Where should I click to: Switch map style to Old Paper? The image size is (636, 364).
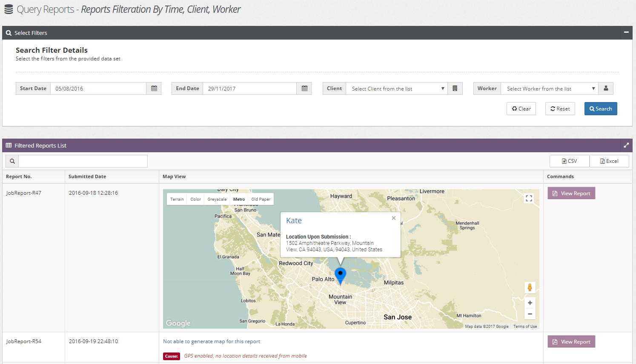click(x=261, y=199)
